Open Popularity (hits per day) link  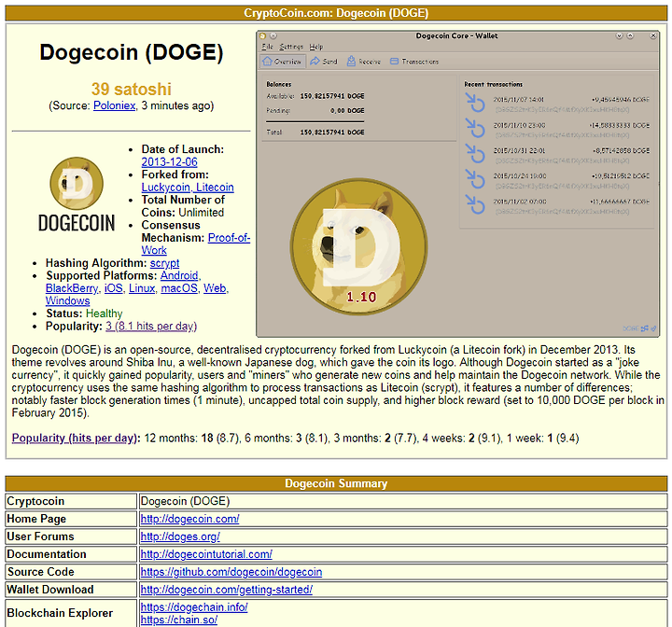(x=74, y=438)
